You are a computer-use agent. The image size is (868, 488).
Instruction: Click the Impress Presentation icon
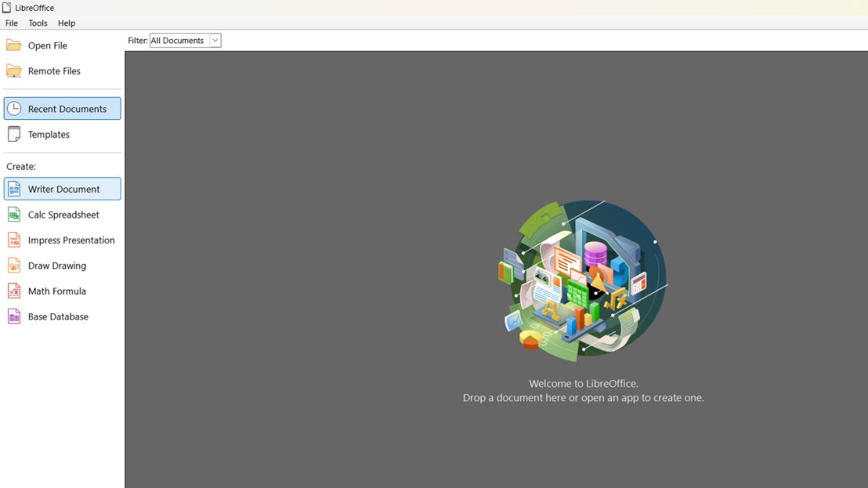[x=14, y=240]
